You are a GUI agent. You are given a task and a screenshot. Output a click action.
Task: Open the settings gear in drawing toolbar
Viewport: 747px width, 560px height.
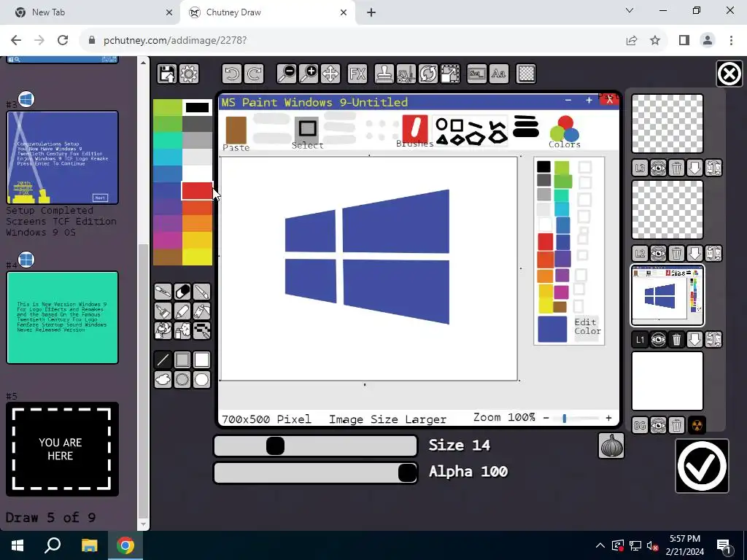(189, 74)
